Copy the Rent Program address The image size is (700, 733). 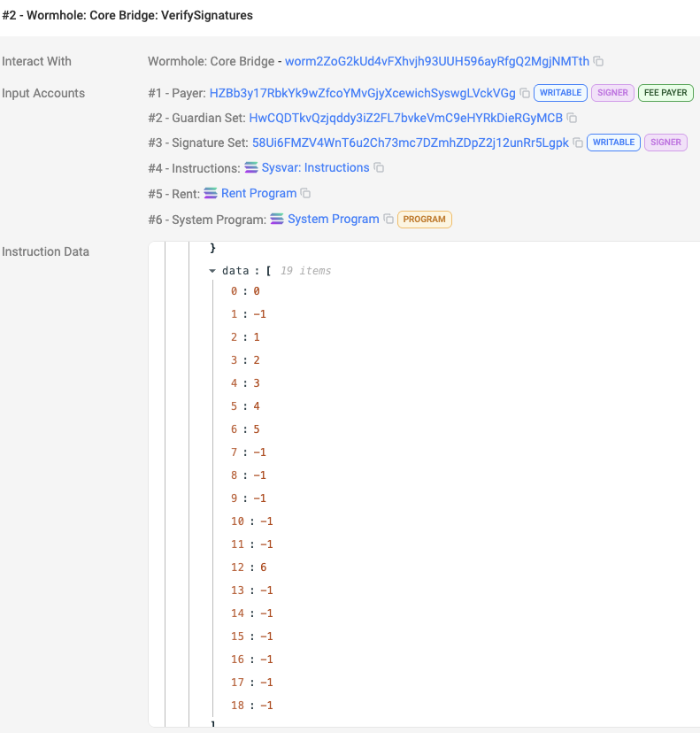click(305, 193)
